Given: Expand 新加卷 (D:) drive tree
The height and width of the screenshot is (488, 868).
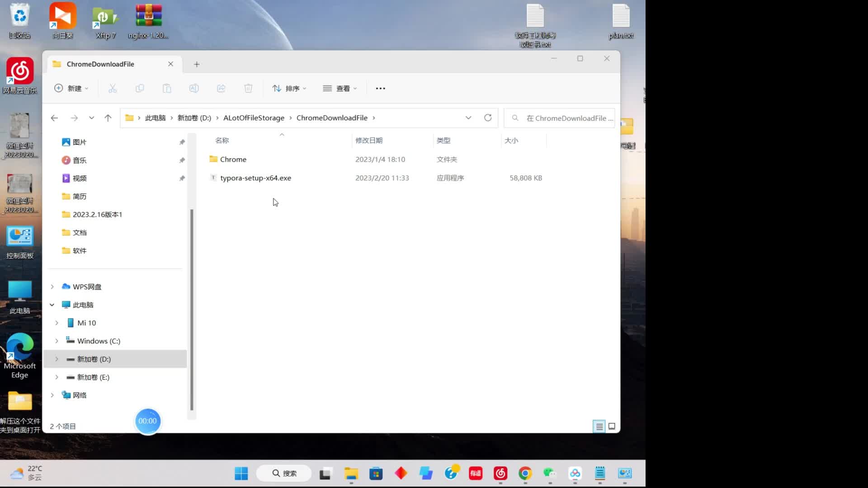Looking at the screenshot, I should [57, 359].
